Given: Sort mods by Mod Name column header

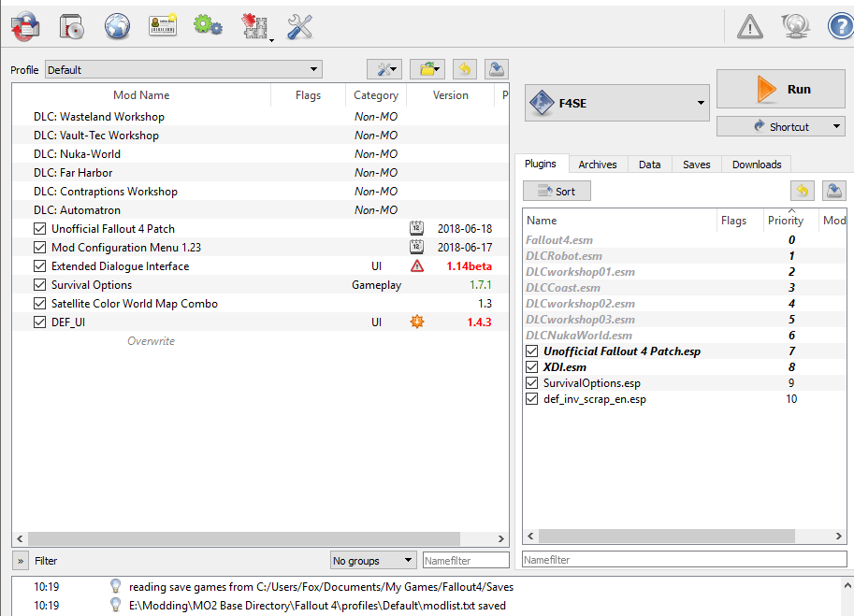Looking at the screenshot, I should click(141, 95).
